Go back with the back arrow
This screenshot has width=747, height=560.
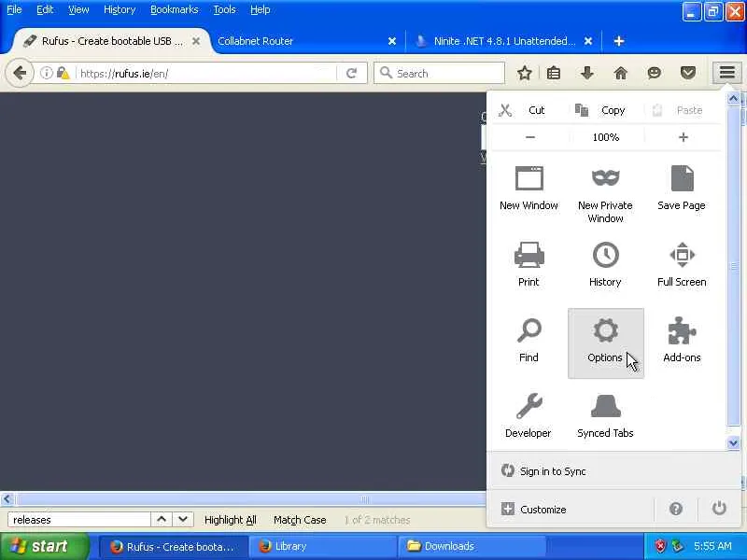(x=20, y=74)
